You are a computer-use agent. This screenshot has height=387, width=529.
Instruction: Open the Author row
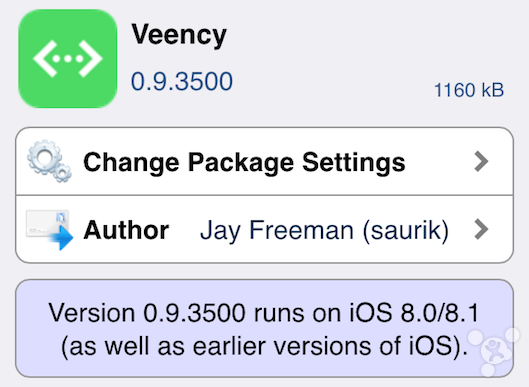tap(264, 229)
